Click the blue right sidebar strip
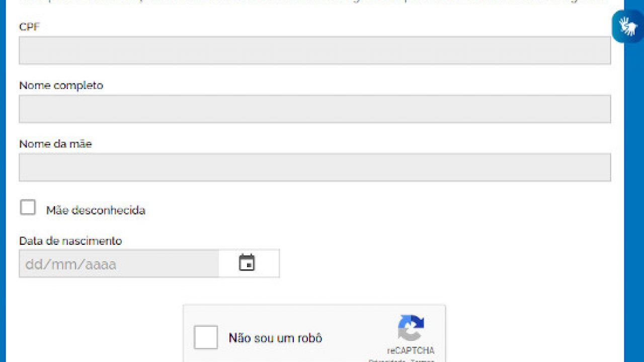 [x=634, y=201]
